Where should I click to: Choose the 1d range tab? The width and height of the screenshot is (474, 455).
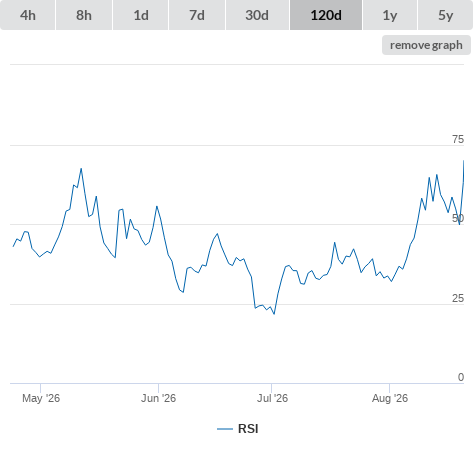[x=141, y=15]
